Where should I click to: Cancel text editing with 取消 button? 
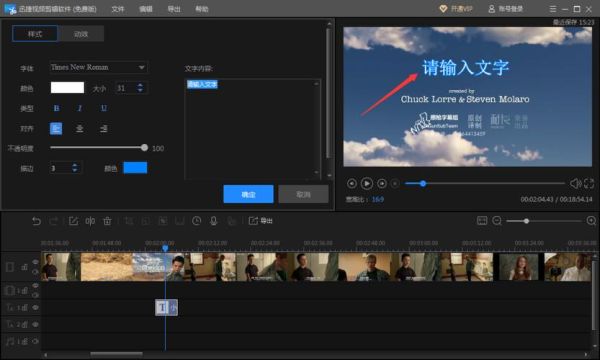pos(303,194)
